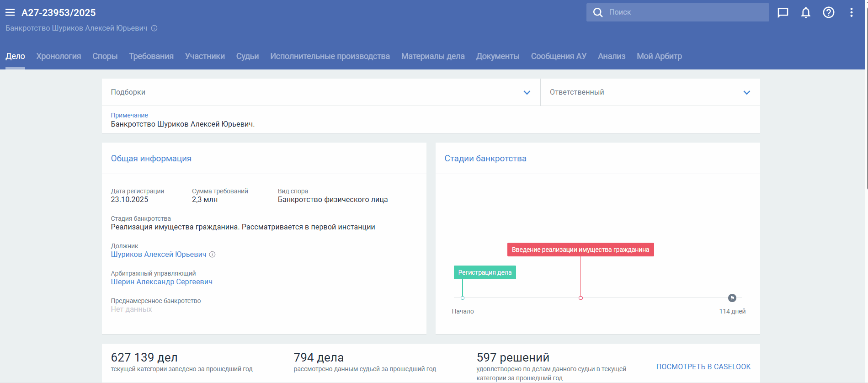Click ПОСМОТРЕТЬ В CASELOOK link
Viewport: 868px width, 383px height.
(x=703, y=367)
